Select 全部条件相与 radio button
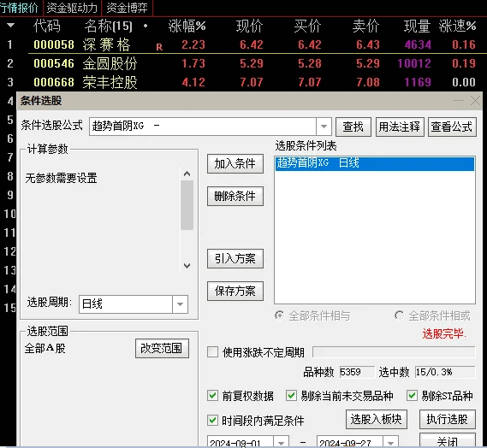Screen dimensions: 487x448 point(280,315)
